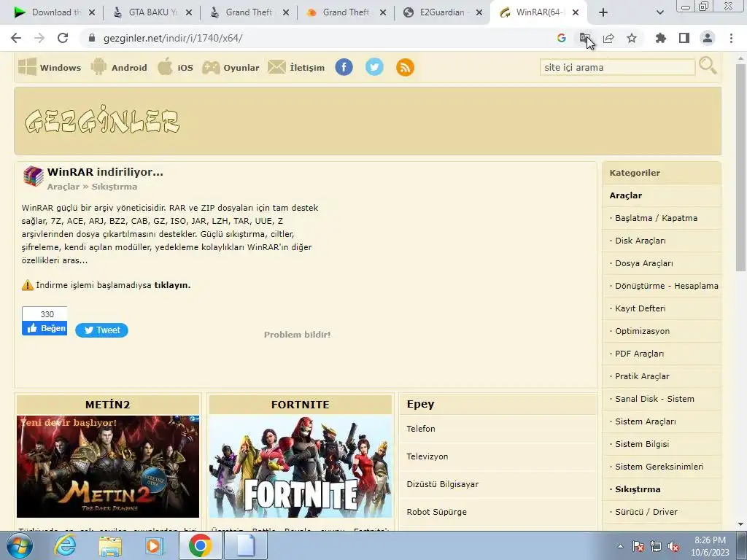Open the Dönüştürme - Hesaplama category
This screenshot has height=560, width=747.
(667, 286)
